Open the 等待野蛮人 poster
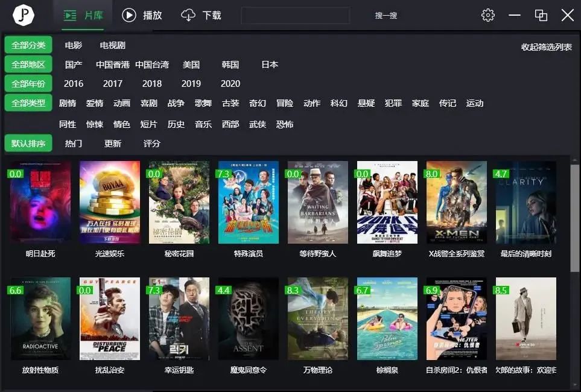The height and width of the screenshot is (392, 581). [x=318, y=202]
